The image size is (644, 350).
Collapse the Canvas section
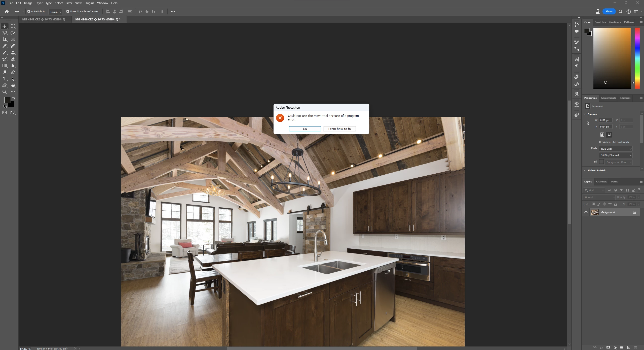pyautogui.click(x=585, y=114)
